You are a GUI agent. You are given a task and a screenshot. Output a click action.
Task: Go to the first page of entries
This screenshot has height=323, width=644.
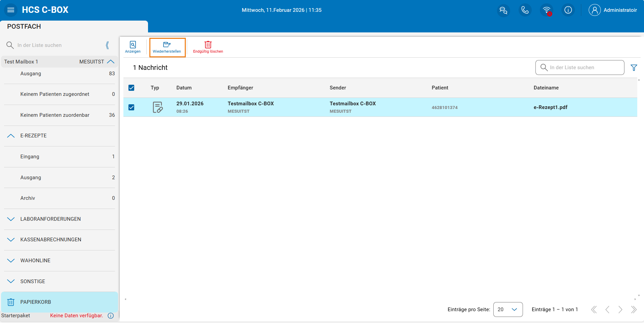(x=594, y=309)
